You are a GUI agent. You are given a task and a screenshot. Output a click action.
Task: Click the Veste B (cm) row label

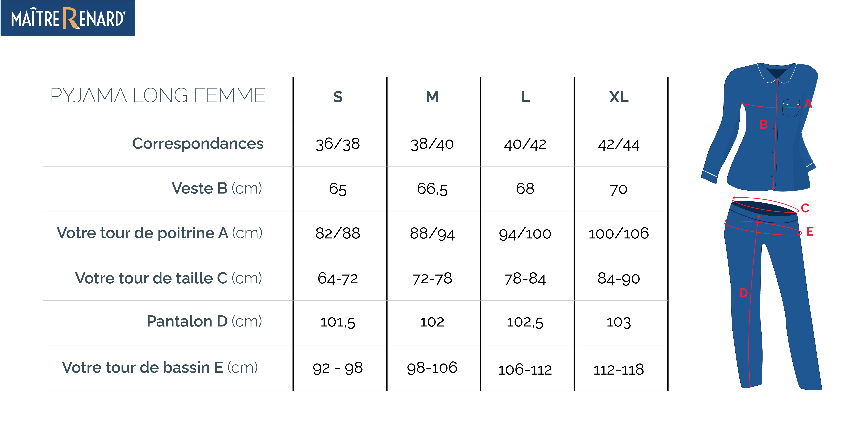(217, 188)
